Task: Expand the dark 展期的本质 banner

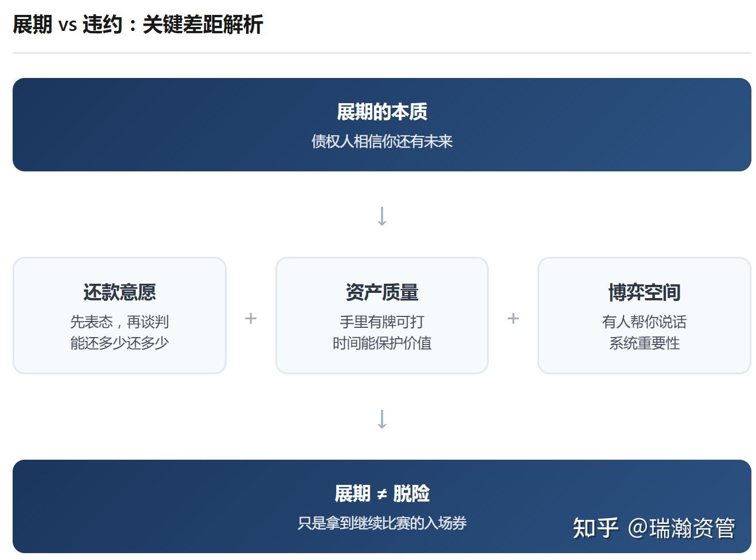Action: [382, 124]
